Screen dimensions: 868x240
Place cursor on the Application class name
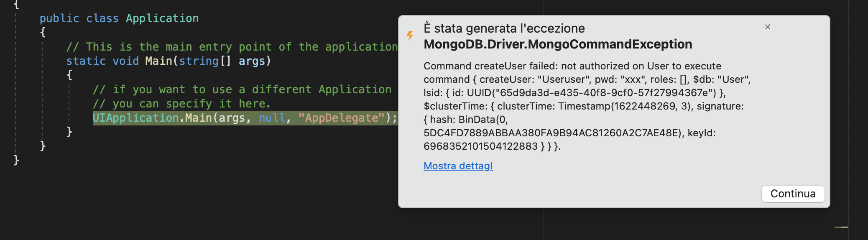click(x=162, y=18)
